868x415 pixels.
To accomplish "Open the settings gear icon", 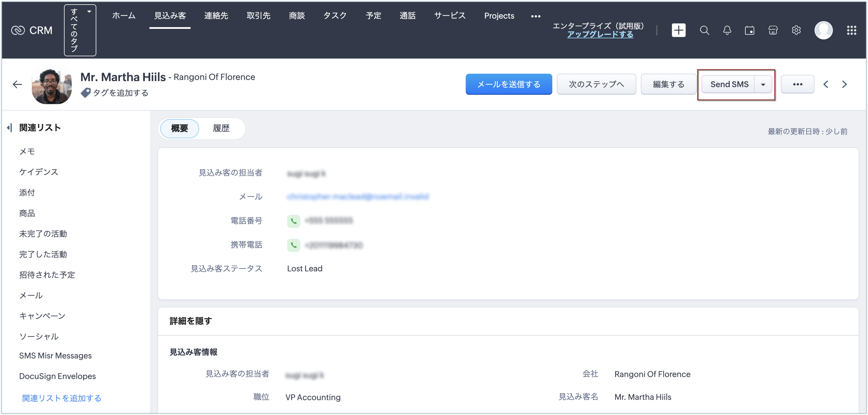I will click(x=796, y=30).
